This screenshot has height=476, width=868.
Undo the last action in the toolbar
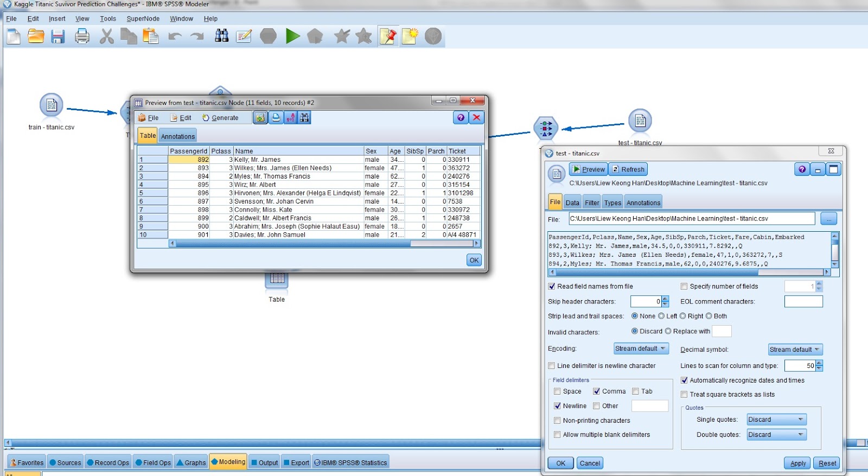click(175, 36)
